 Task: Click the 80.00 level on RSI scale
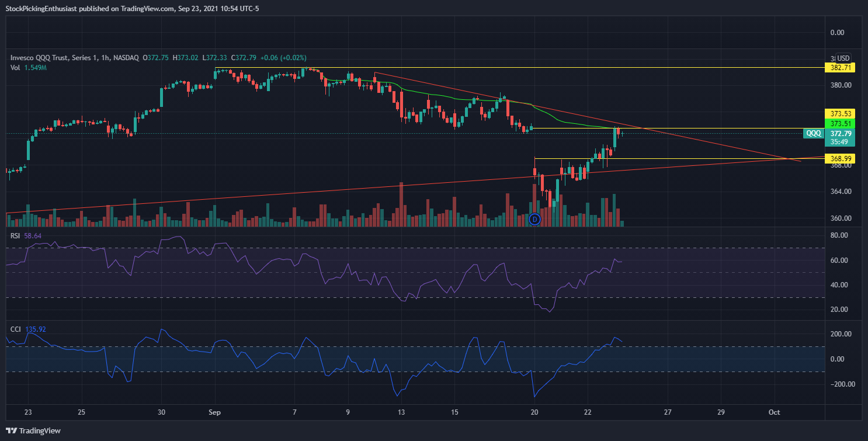(x=839, y=235)
